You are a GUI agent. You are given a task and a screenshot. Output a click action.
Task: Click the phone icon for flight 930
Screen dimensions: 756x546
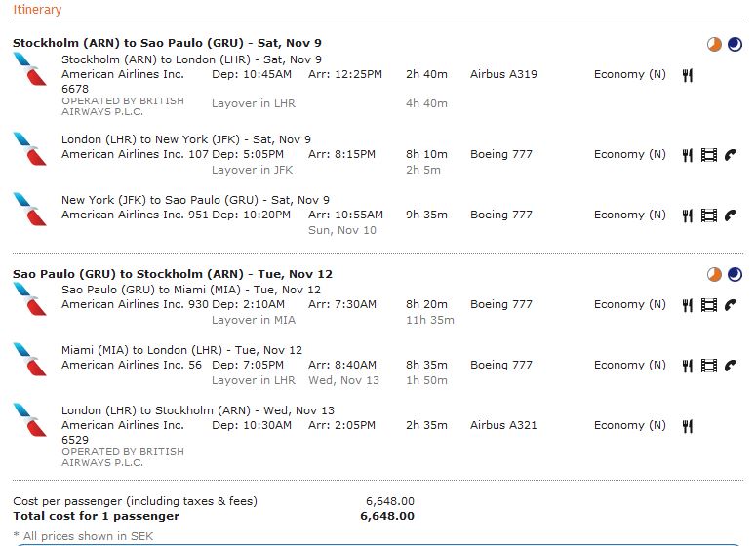pos(730,305)
